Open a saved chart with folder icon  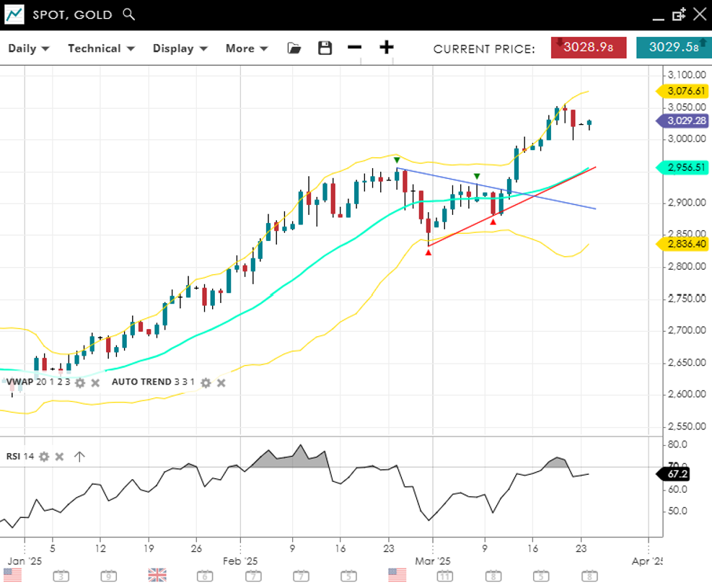294,48
